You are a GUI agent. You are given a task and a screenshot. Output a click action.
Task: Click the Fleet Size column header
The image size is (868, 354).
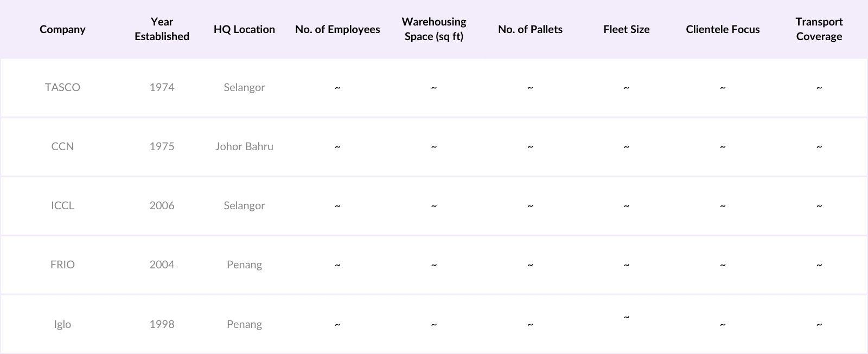[626, 29]
